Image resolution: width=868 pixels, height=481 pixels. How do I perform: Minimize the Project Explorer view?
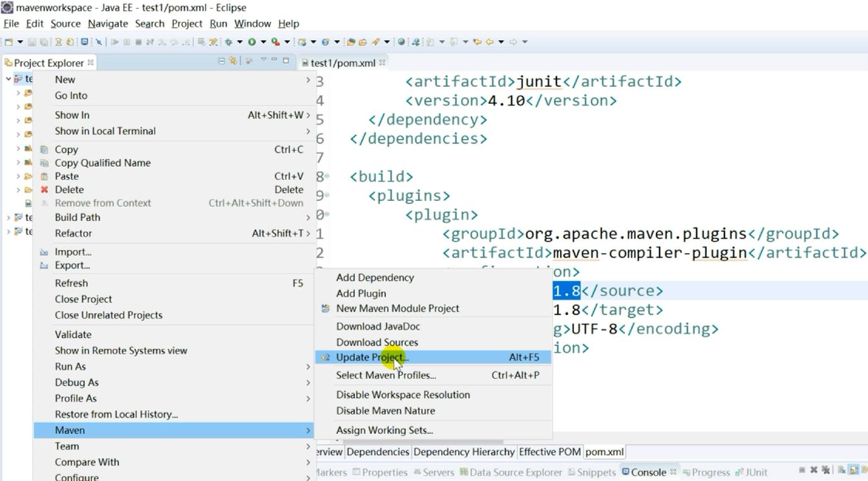(x=274, y=59)
